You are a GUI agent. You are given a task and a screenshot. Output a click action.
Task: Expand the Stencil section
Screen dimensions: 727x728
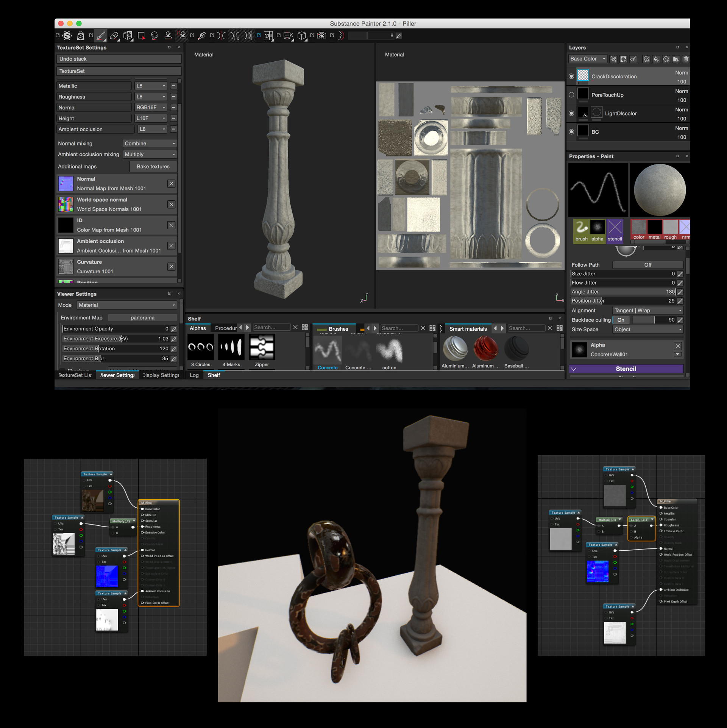click(626, 369)
